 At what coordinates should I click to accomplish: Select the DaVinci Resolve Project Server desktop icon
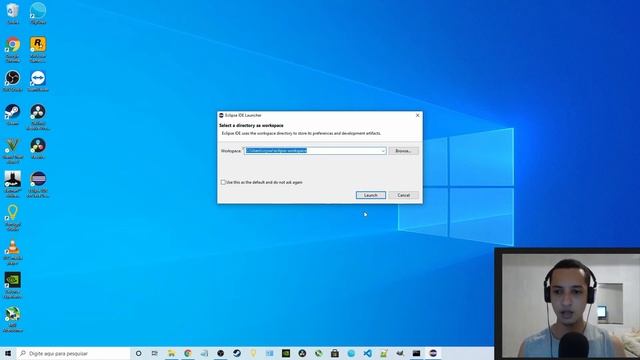point(38,117)
